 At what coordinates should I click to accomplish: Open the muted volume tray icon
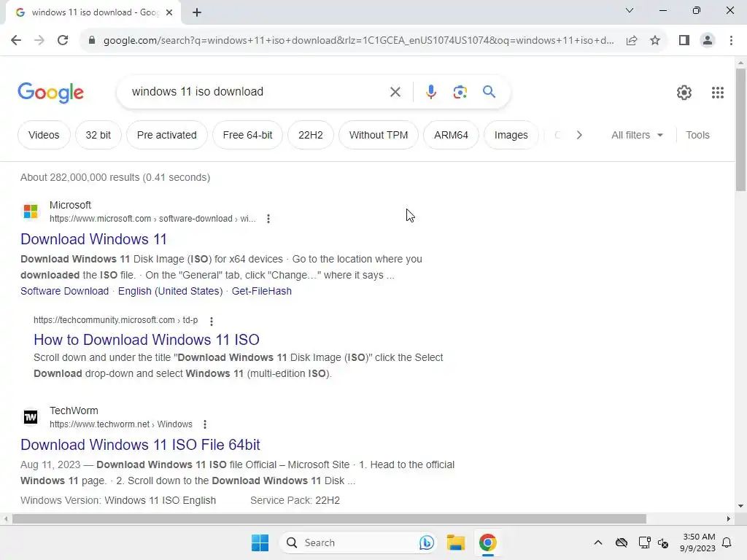pyautogui.click(x=663, y=542)
